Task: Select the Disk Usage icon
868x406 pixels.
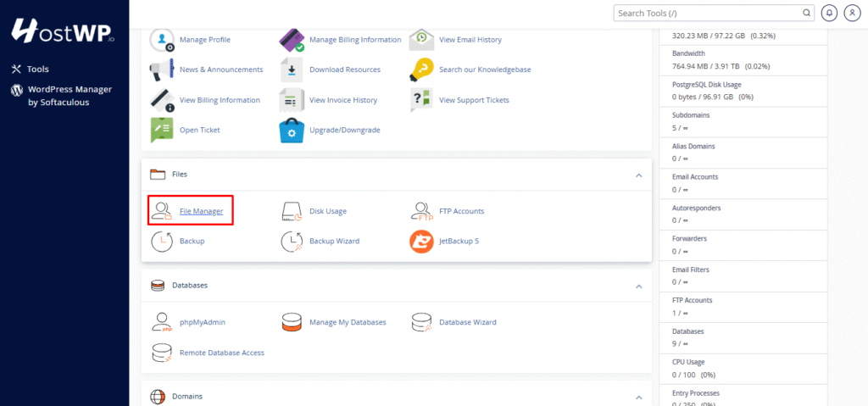Action: click(292, 211)
